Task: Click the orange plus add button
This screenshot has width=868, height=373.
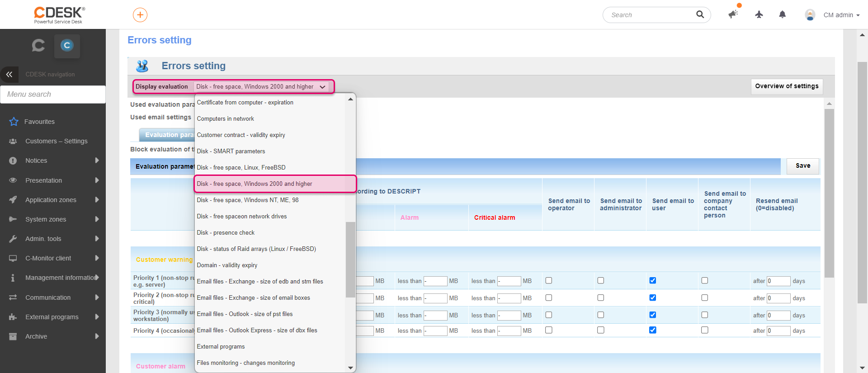Action: [x=140, y=15]
